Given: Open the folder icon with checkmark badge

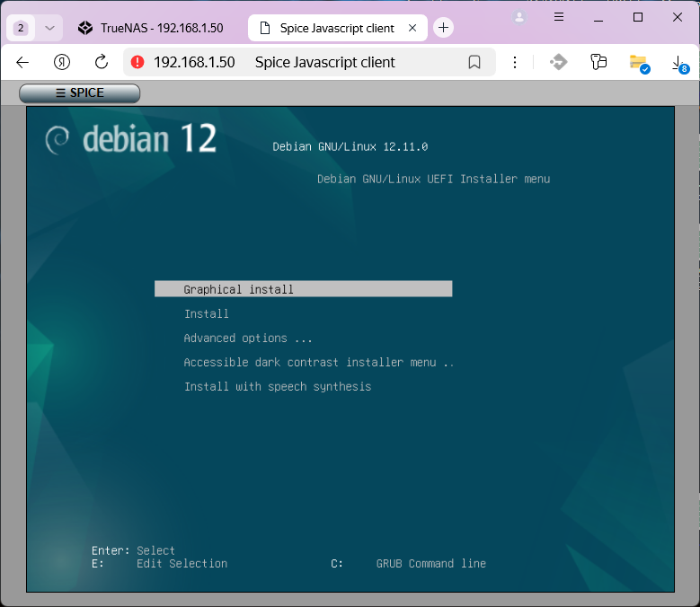Looking at the screenshot, I should pyautogui.click(x=639, y=63).
